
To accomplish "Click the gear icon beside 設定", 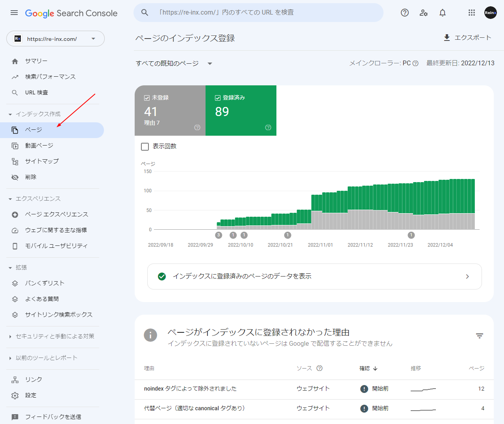I will pyautogui.click(x=15, y=395).
